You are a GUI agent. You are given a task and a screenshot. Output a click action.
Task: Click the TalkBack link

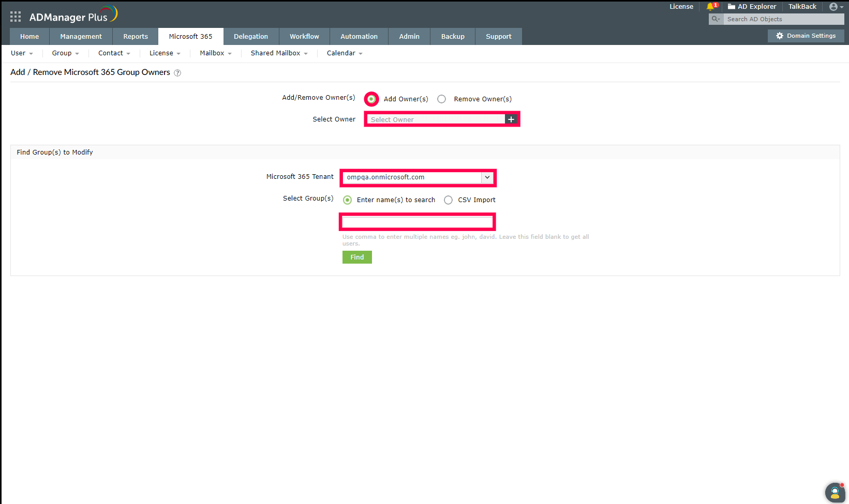pyautogui.click(x=802, y=7)
